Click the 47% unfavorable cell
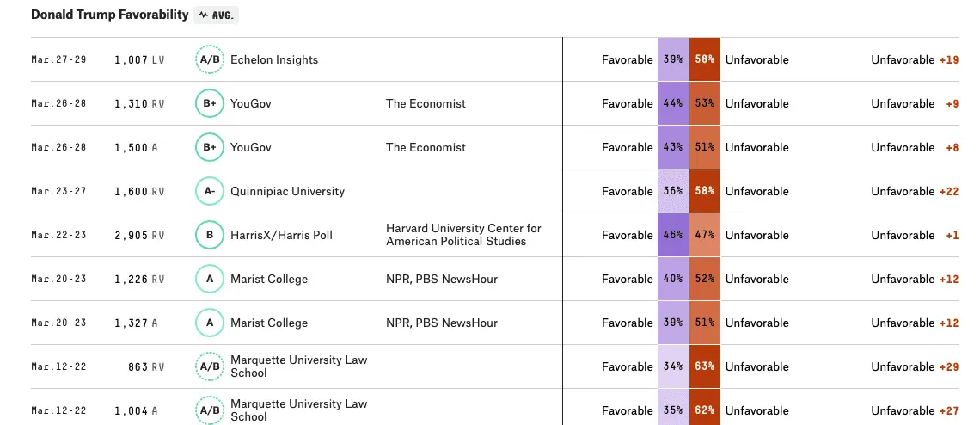 point(705,235)
